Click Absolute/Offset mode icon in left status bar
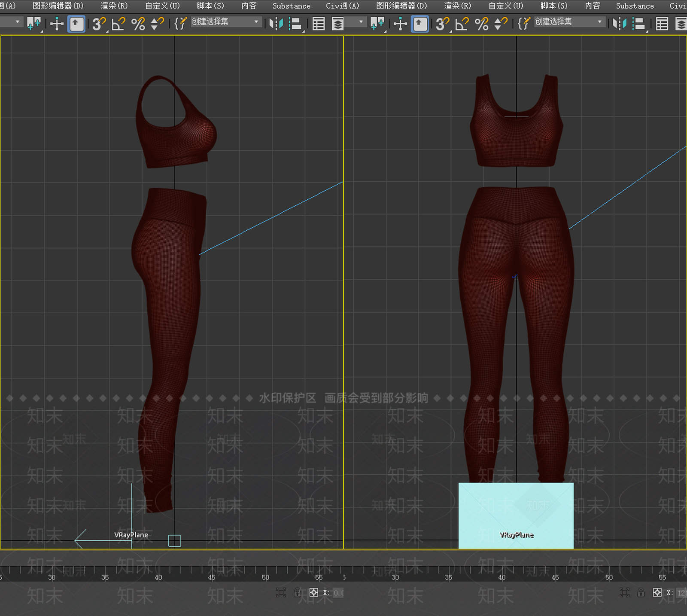 point(314,593)
